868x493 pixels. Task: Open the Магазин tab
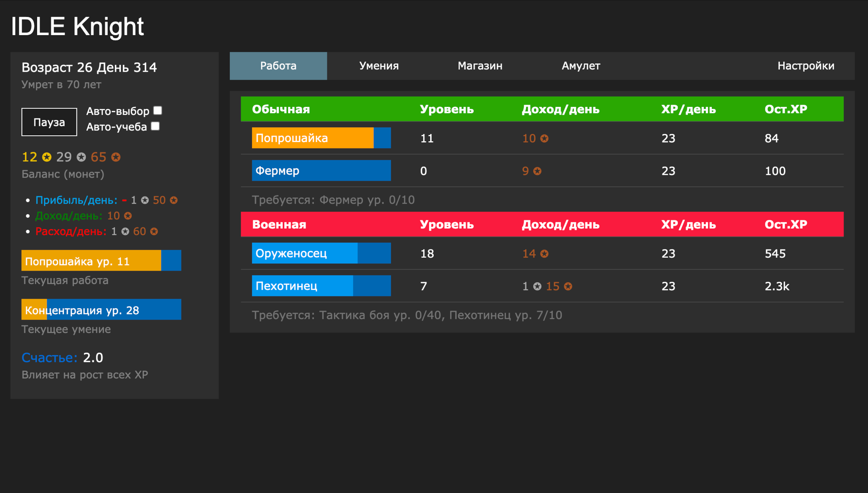point(480,66)
